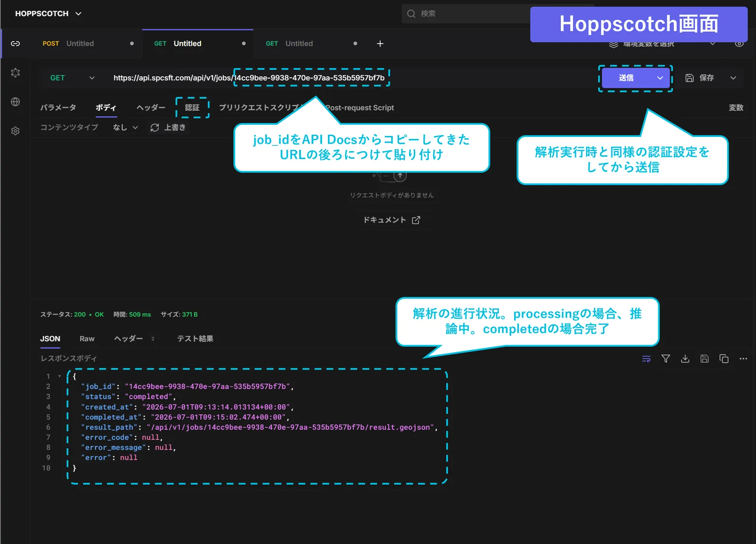Click the request URL input field

pyautogui.click(x=350, y=78)
